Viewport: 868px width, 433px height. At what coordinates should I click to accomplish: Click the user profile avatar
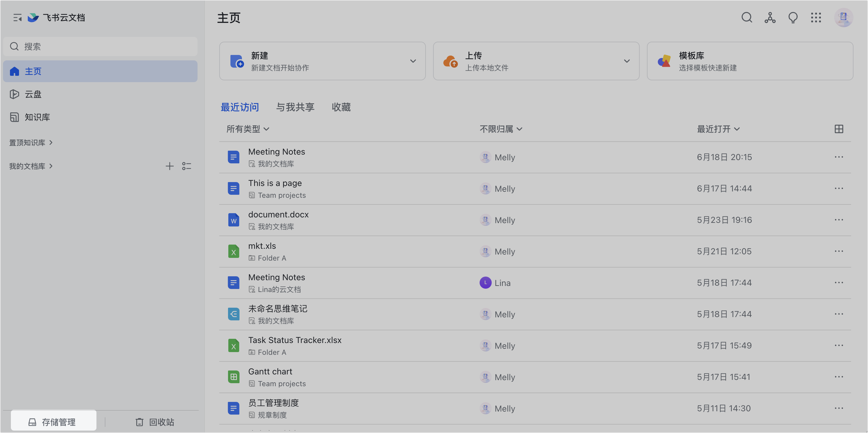click(x=844, y=18)
